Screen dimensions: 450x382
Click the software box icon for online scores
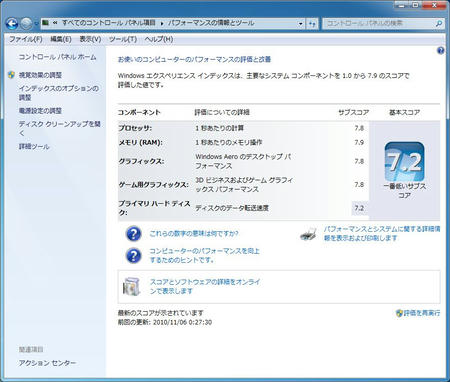[x=131, y=286]
